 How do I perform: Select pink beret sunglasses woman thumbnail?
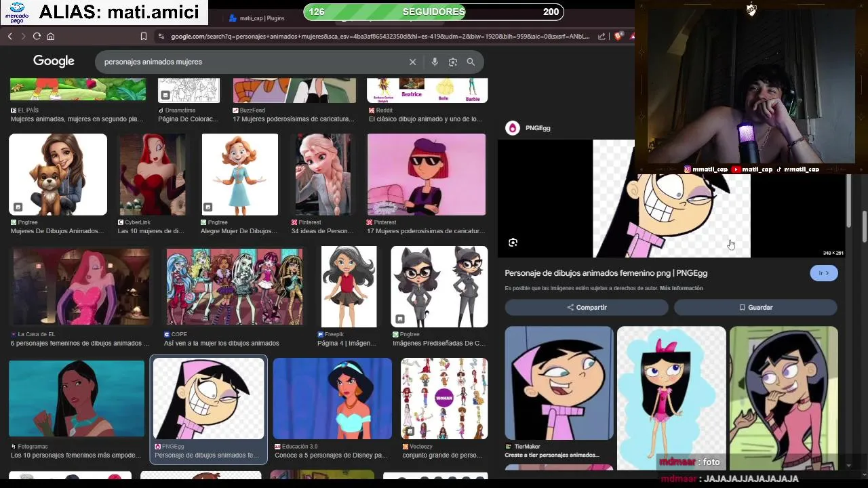pyautogui.click(x=427, y=174)
